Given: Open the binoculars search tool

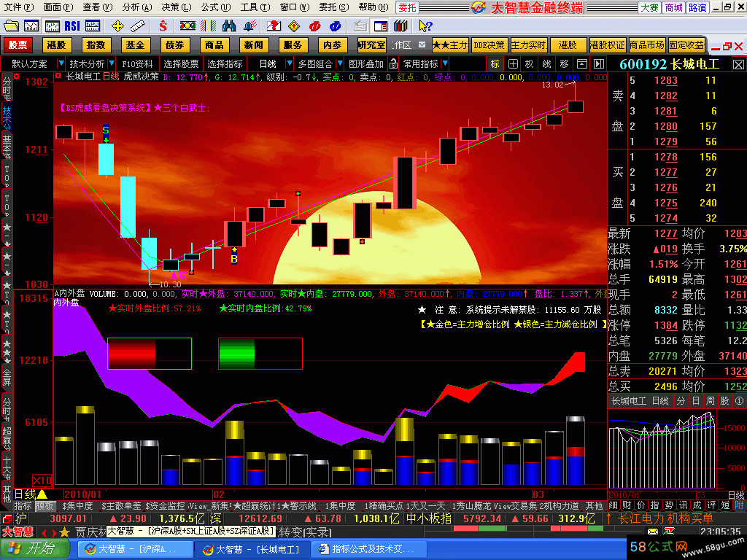Looking at the screenshot, I should point(228,26).
